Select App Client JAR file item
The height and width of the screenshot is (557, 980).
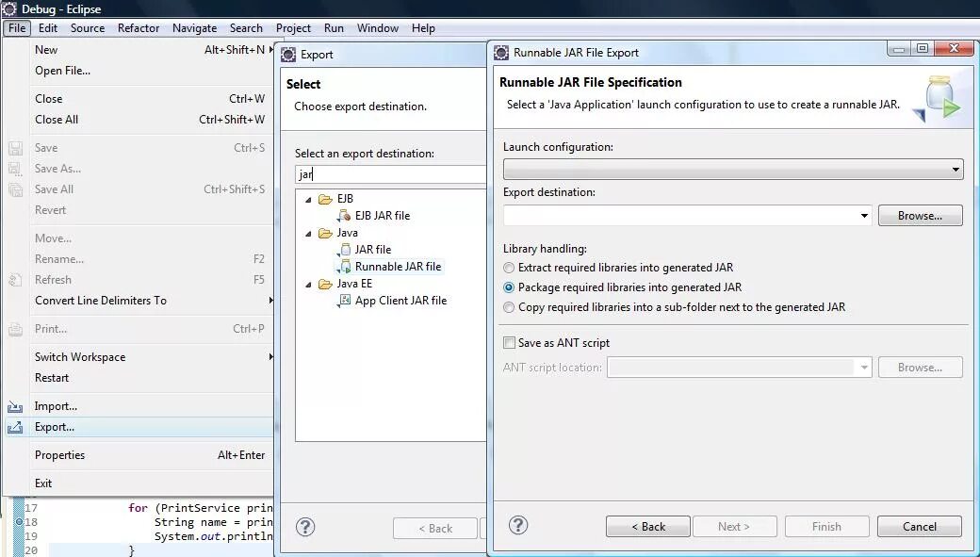pos(401,301)
